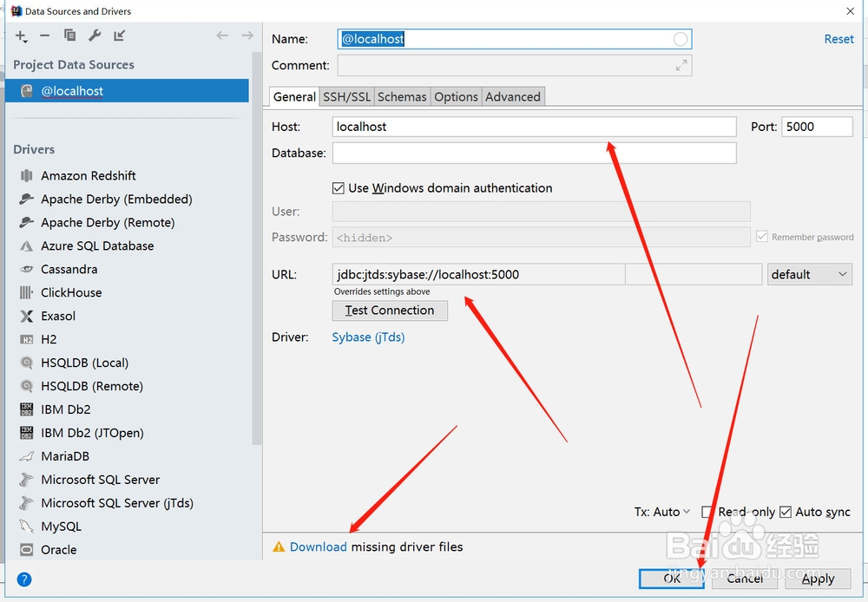
Task: Click the warning icon beside Download
Action: tap(279, 546)
